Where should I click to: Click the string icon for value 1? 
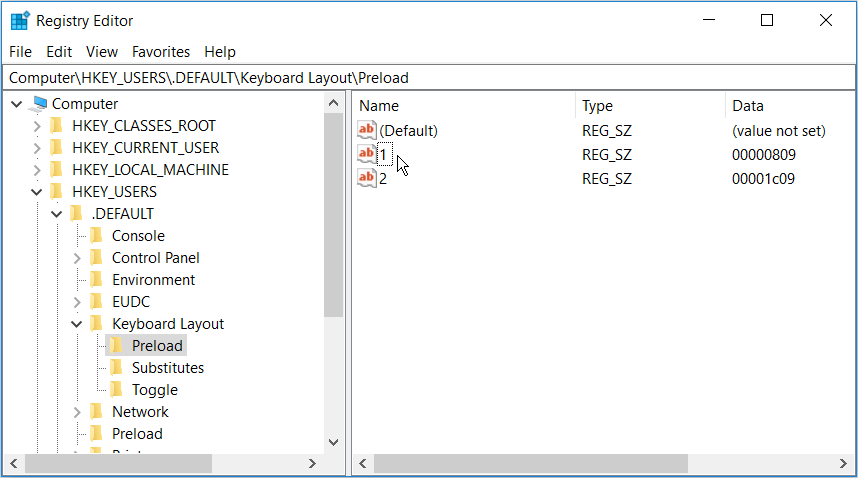(x=367, y=155)
